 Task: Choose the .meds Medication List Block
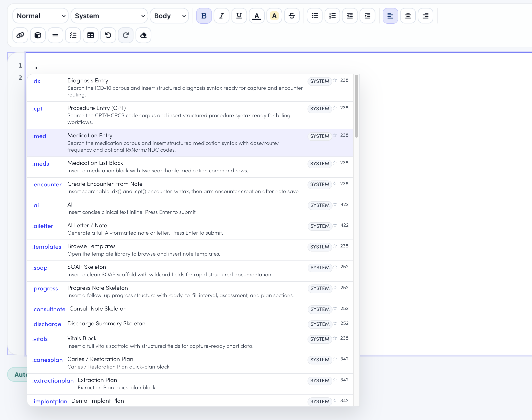coord(190,167)
